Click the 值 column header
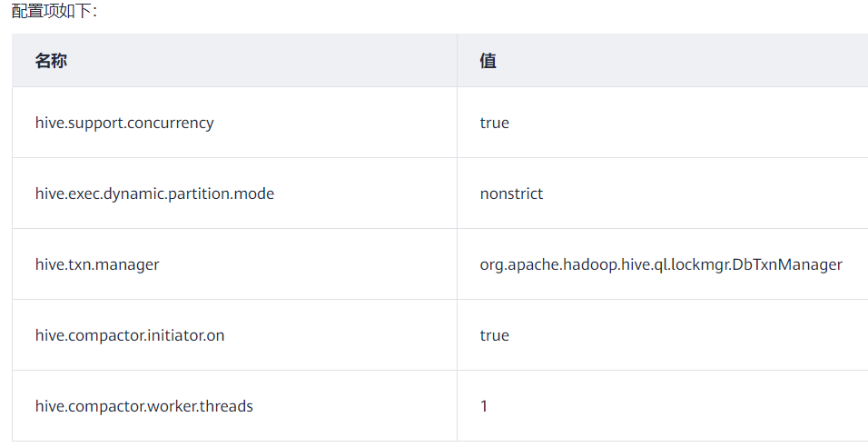This screenshot has height=447, width=868. click(x=488, y=61)
